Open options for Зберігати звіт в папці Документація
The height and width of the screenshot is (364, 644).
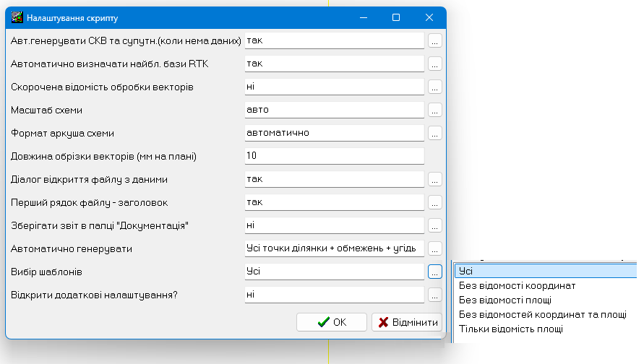[434, 226]
